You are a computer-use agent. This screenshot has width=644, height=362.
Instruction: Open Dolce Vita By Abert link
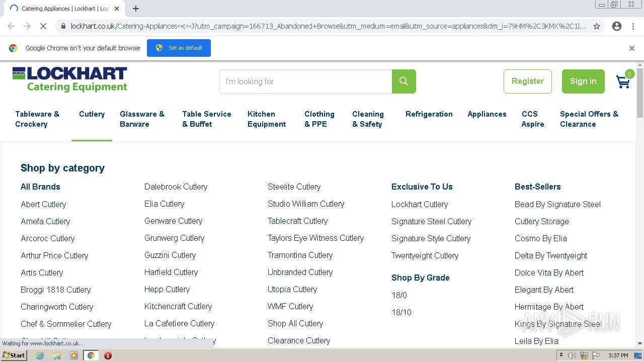(x=549, y=273)
